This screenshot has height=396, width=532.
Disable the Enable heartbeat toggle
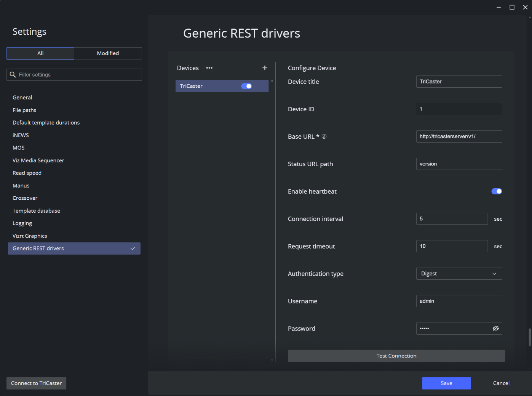coord(497,191)
